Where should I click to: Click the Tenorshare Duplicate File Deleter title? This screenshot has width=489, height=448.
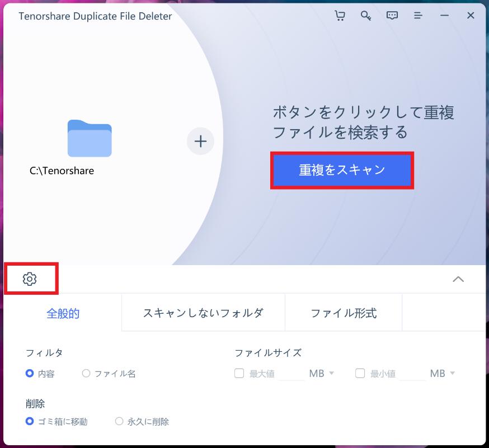coord(95,16)
